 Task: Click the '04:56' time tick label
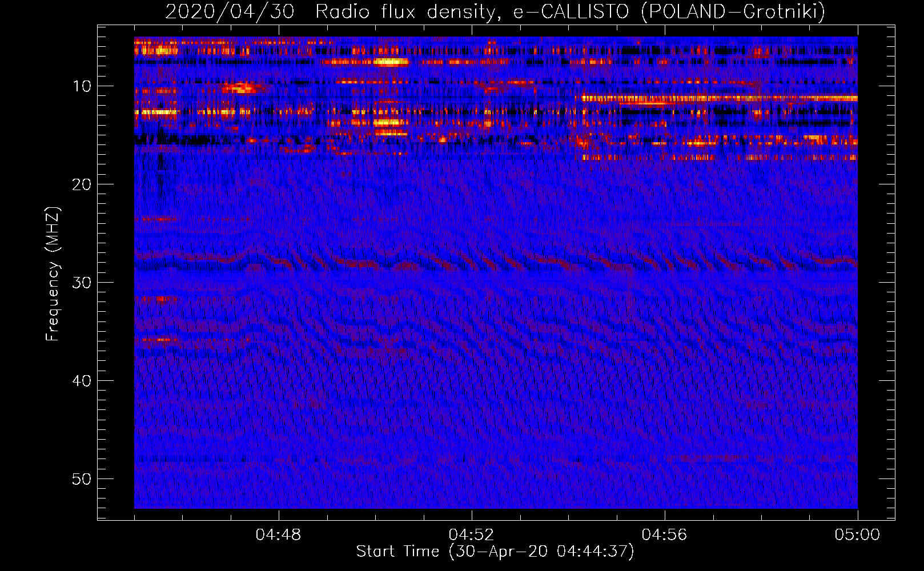coord(664,535)
